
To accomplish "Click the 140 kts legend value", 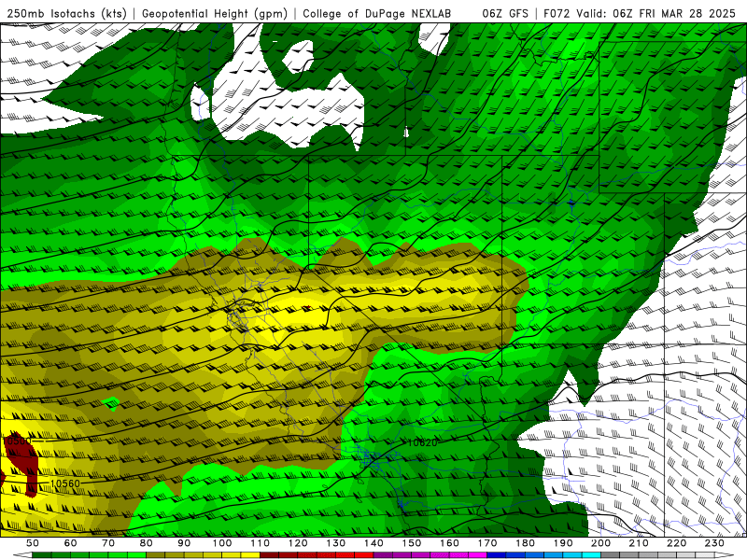I will 374,543.
